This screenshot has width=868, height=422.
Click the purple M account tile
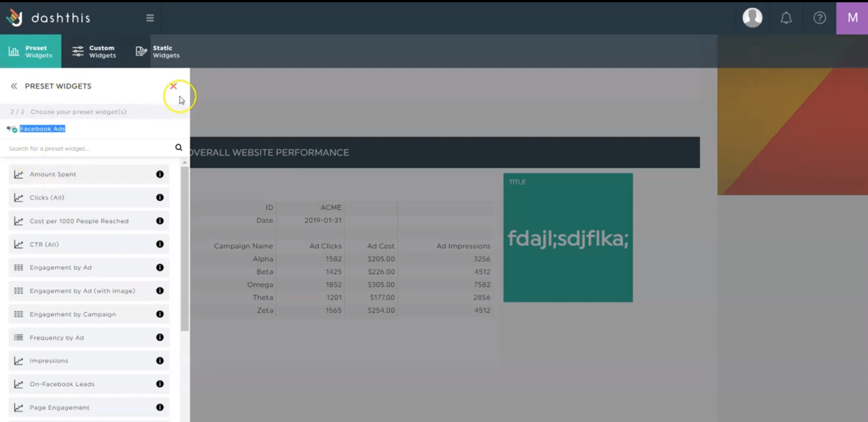pos(852,18)
